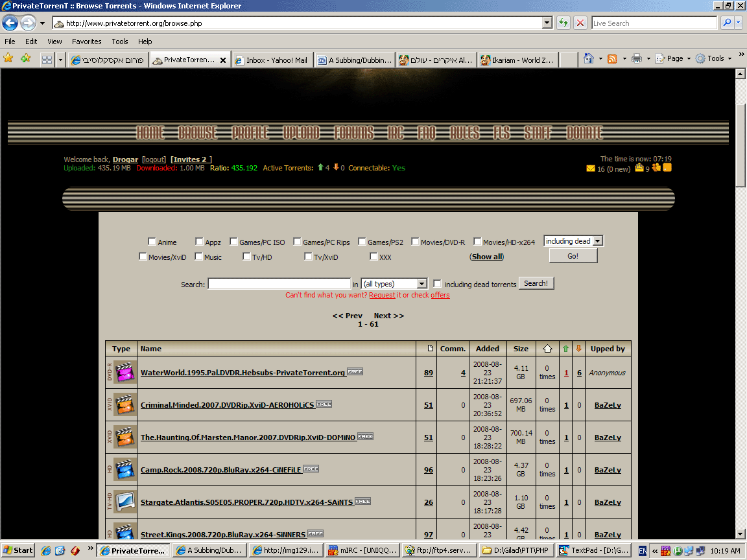Click the WaterWorld DVD-R category icon

[124, 373]
